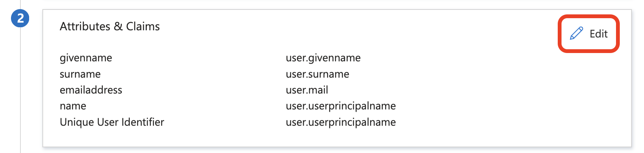Click the word Identifier in the last claim
The image size is (644, 153).
click(x=144, y=122)
